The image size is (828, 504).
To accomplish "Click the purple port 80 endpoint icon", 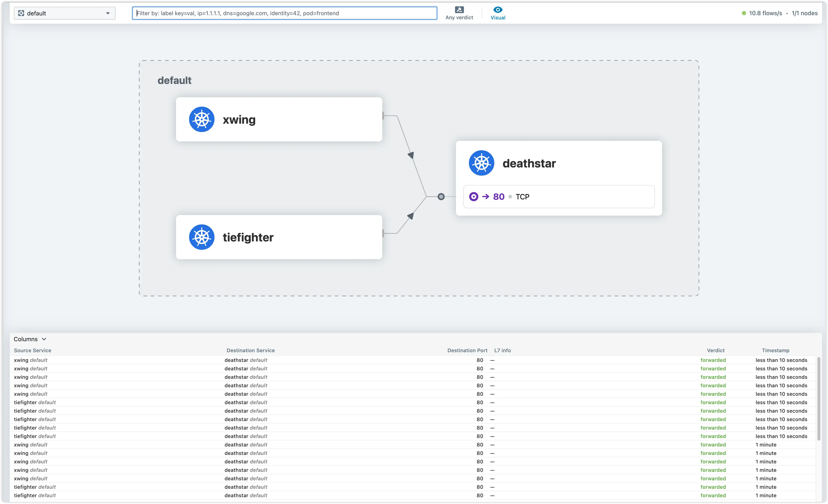I will click(473, 197).
